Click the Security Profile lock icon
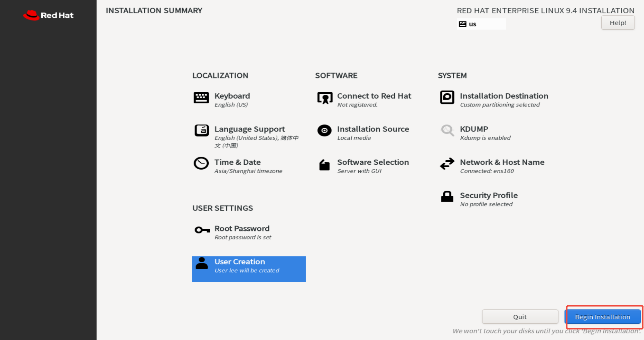Viewport: 644px width, 340px height. pos(447,197)
